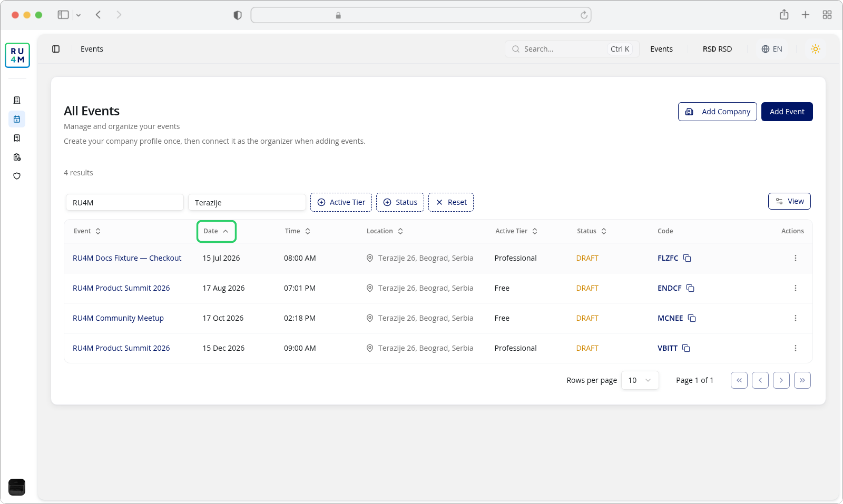This screenshot has height=504, width=843.
Task: Click the Safari share icon
Action: (x=784, y=15)
